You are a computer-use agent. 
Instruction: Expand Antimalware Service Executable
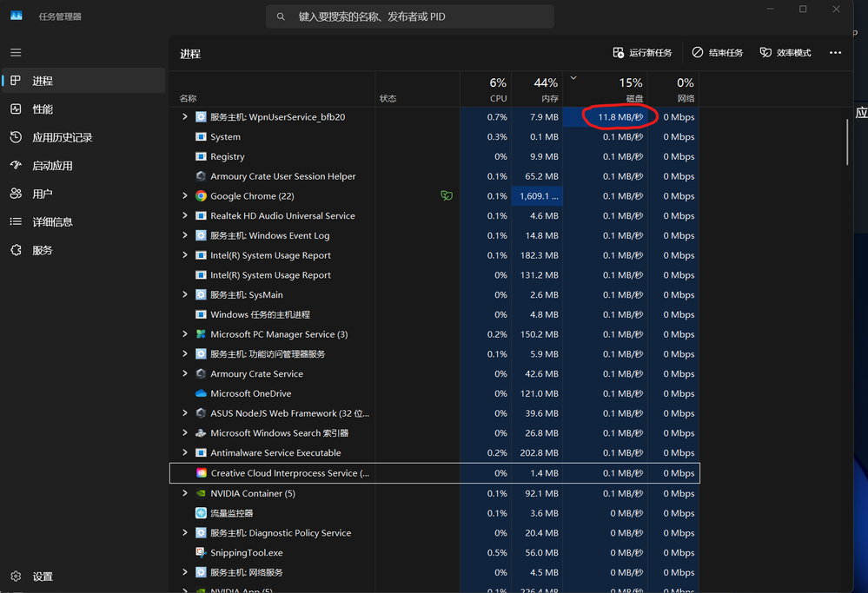(x=185, y=452)
